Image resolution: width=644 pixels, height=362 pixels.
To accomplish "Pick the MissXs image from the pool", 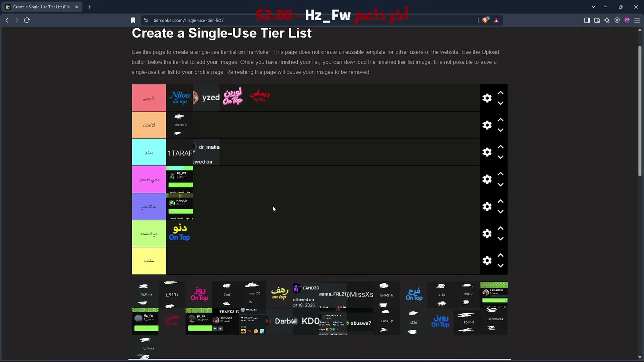I will (x=360, y=295).
